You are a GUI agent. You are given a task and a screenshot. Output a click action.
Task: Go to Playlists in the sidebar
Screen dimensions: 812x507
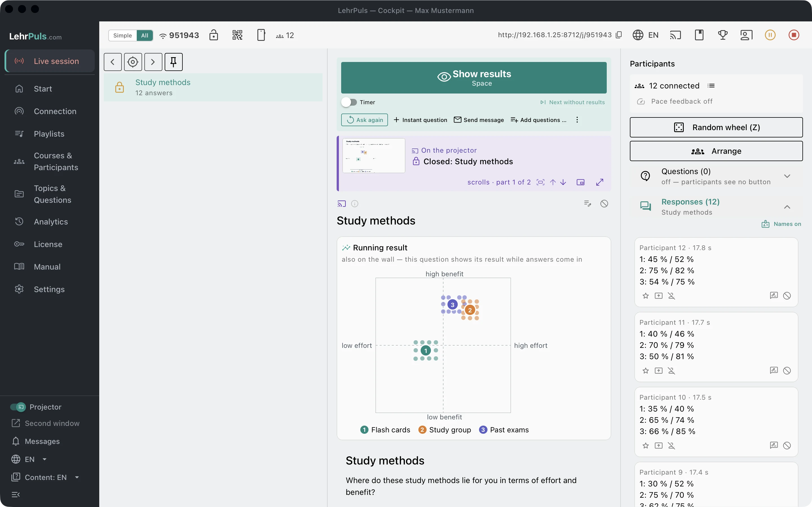[x=50, y=134]
